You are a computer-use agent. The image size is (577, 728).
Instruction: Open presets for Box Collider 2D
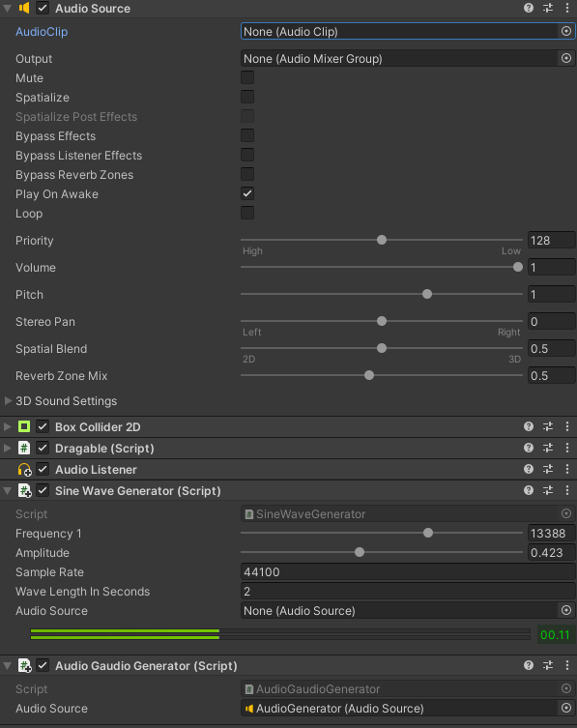tap(548, 426)
